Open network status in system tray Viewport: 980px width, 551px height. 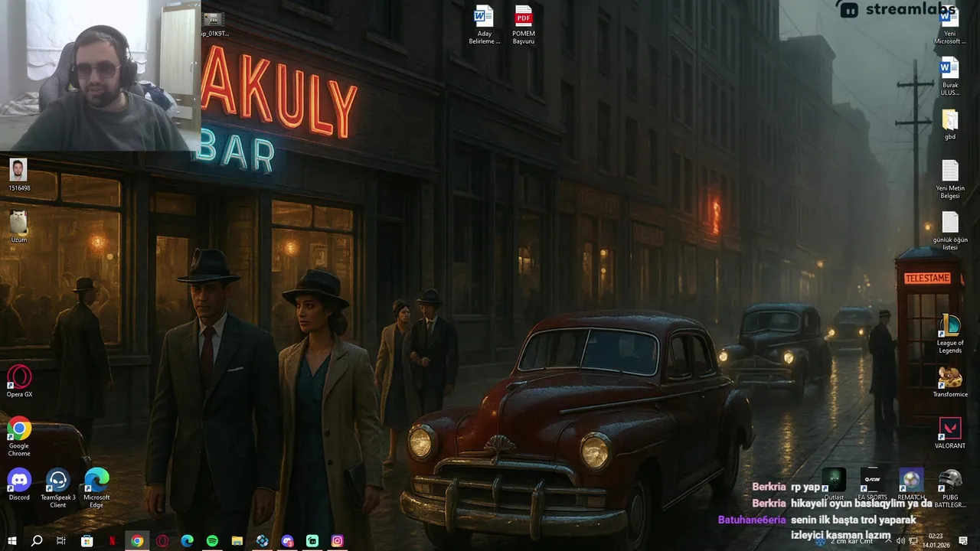tap(913, 541)
